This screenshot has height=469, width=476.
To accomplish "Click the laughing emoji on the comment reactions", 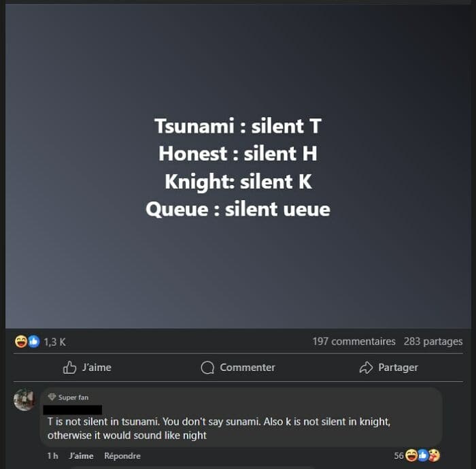I will (x=411, y=455).
